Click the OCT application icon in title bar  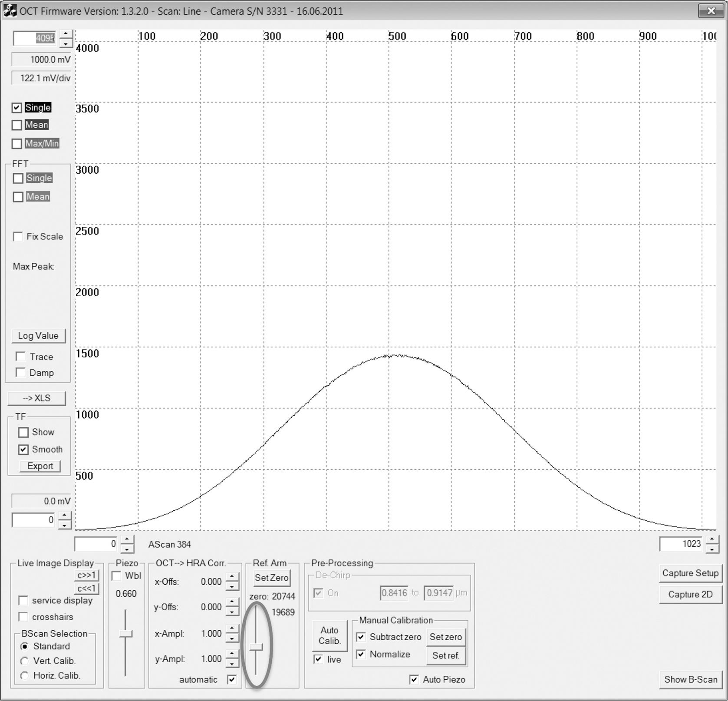point(10,10)
